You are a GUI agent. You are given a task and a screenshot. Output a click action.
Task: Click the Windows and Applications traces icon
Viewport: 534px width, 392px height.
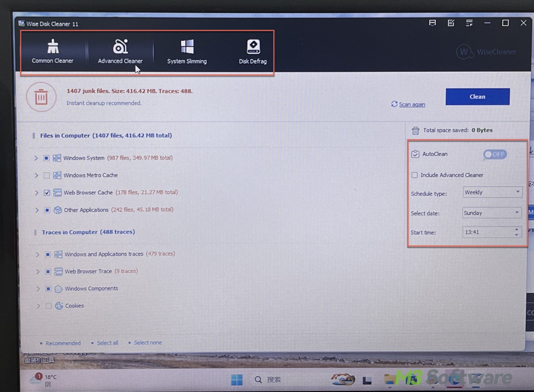[58, 254]
